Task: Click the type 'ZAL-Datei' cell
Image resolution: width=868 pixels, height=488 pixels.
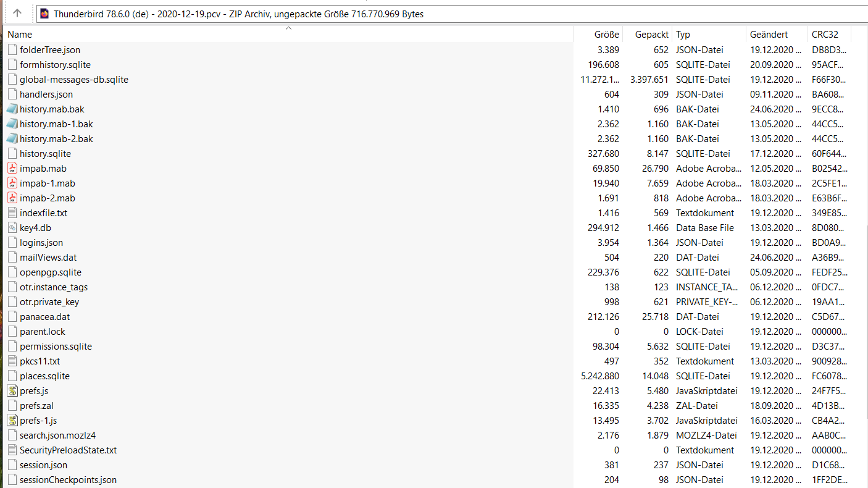Action: click(697, 406)
